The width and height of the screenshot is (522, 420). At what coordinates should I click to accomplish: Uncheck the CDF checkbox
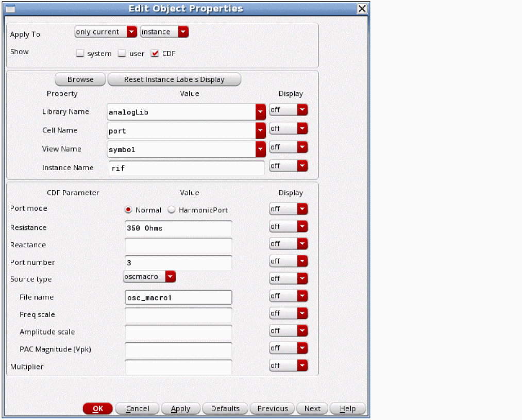click(155, 53)
